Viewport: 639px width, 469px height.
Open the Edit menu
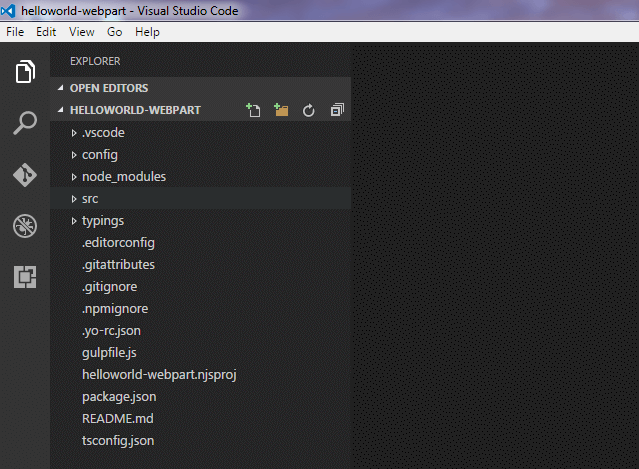[x=46, y=32]
